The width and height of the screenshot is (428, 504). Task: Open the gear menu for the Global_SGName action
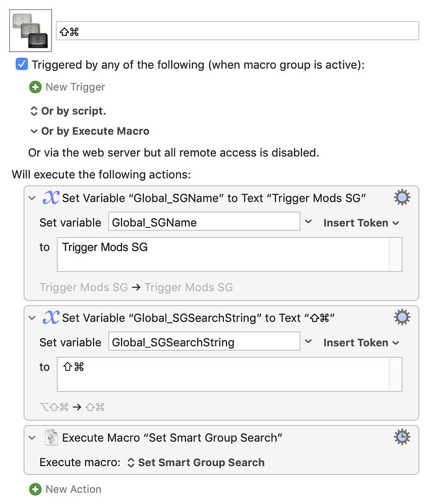point(402,197)
